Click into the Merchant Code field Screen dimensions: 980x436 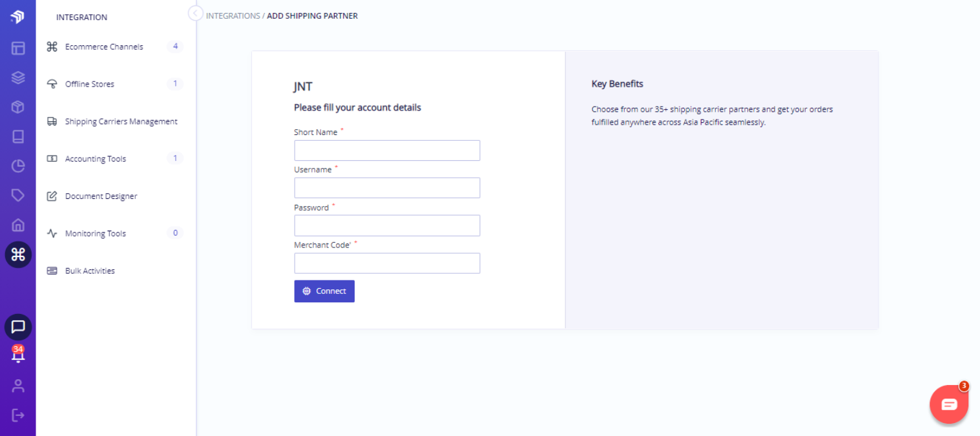pyautogui.click(x=387, y=263)
